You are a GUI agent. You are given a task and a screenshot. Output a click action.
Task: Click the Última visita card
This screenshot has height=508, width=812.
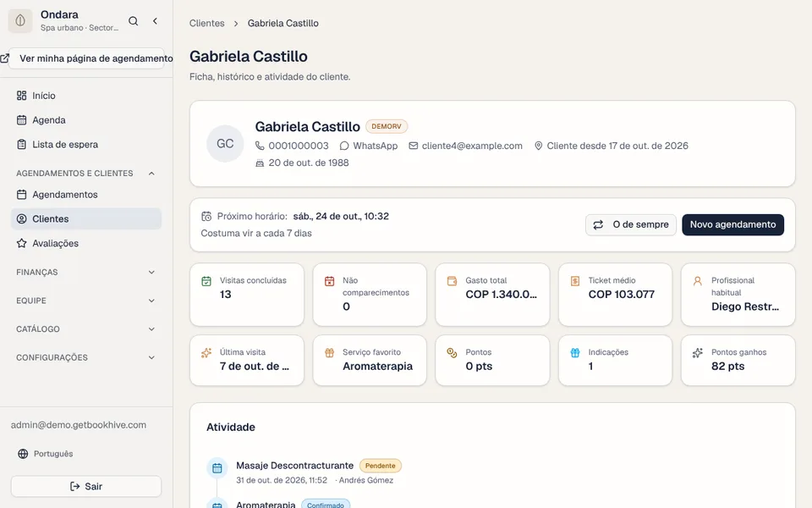(x=247, y=361)
